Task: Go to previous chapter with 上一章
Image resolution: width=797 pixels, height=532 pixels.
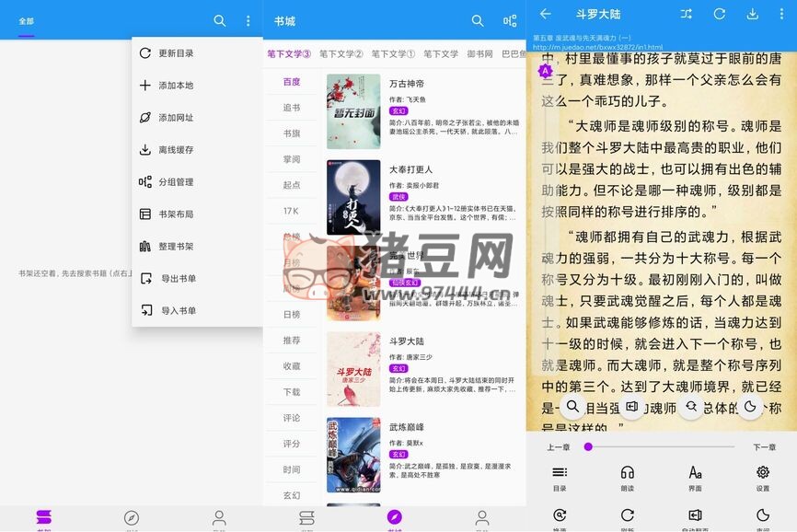Action: click(558, 447)
